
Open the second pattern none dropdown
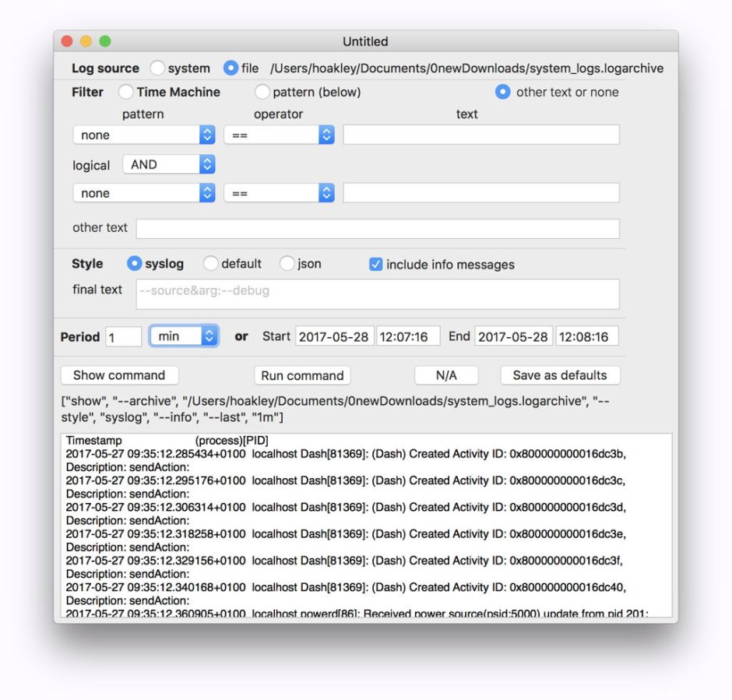coord(143,193)
